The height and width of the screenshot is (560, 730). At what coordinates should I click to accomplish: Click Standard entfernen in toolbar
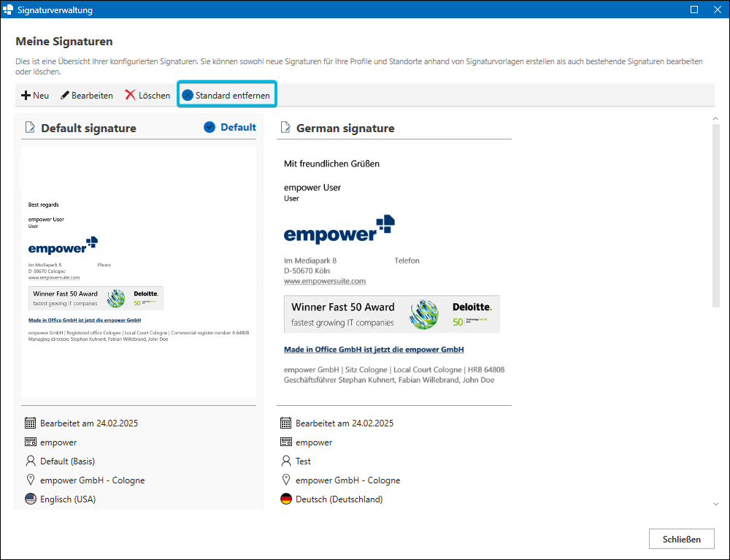coord(226,96)
